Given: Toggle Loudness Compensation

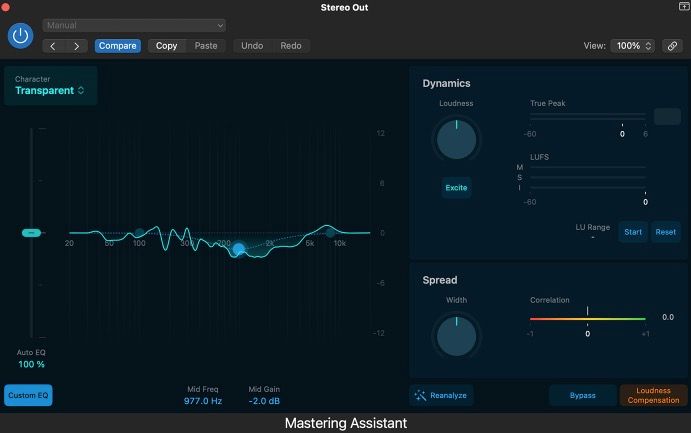Looking at the screenshot, I should 653,395.
